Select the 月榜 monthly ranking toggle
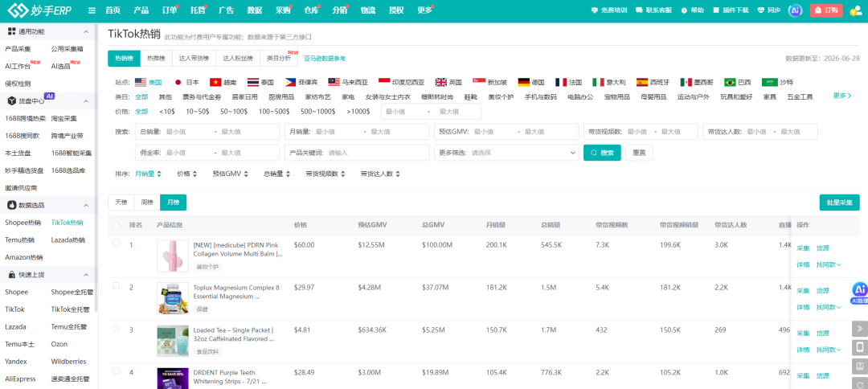Image resolution: width=868 pixels, height=389 pixels. pyautogui.click(x=174, y=203)
